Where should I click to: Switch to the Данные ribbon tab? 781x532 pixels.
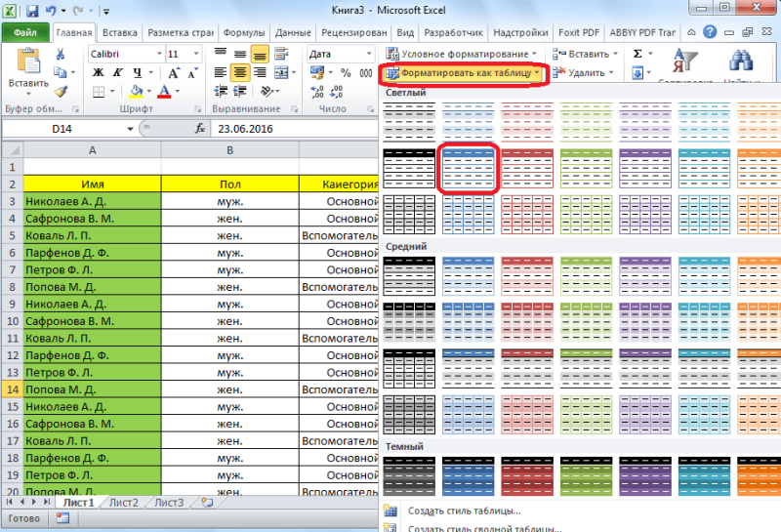tap(293, 33)
